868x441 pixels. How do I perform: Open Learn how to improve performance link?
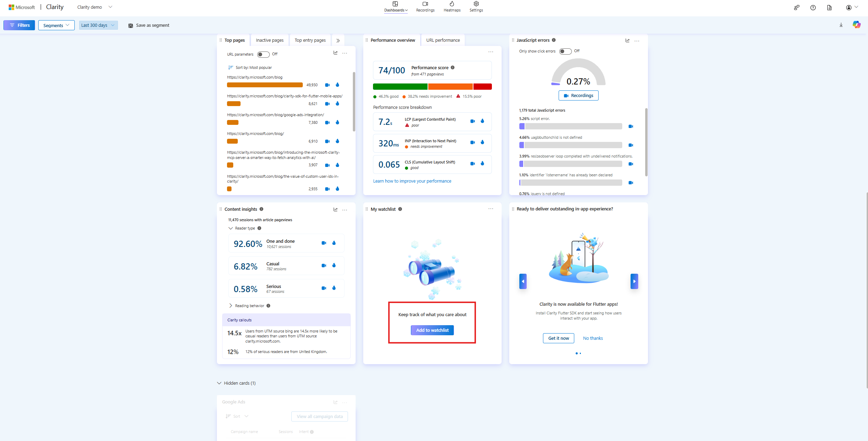[412, 181]
